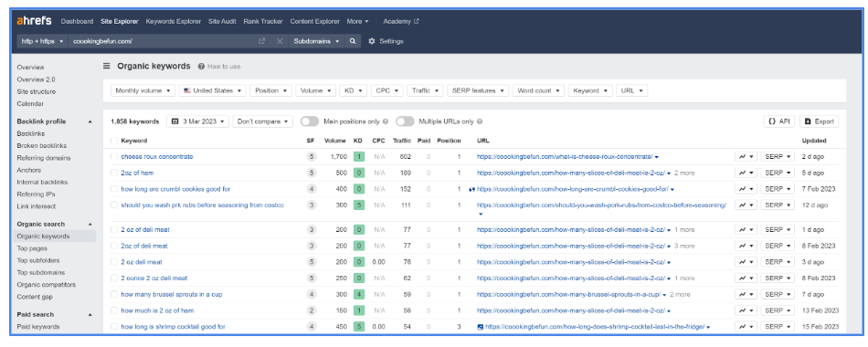Open the United States country dropdown
The width and height of the screenshot is (868, 347).
click(x=213, y=90)
